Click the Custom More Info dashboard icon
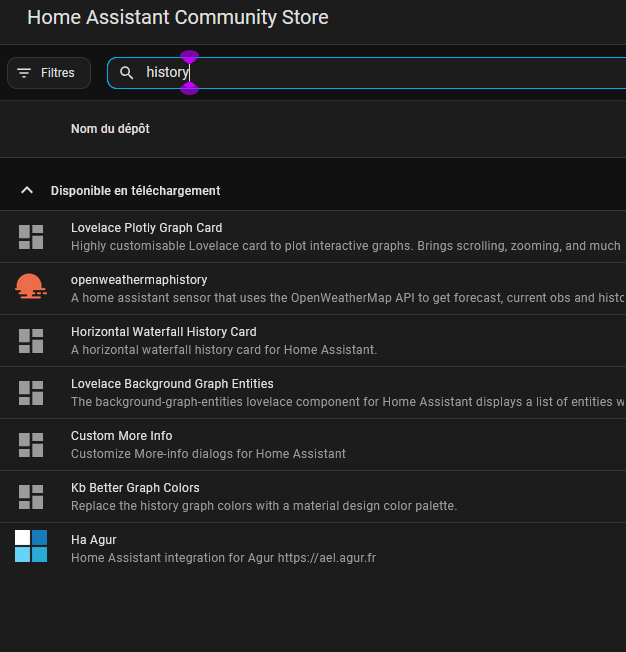626x652 pixels. [x=31, y=445]
